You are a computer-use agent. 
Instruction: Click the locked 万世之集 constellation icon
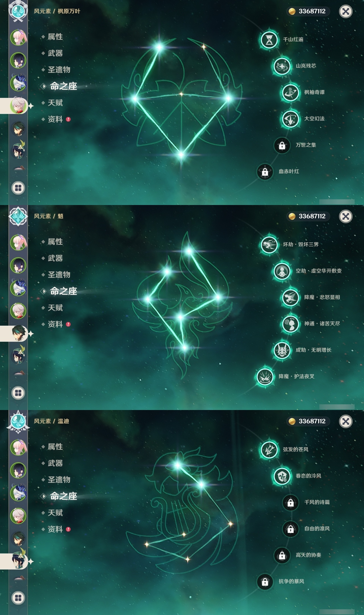282,145
